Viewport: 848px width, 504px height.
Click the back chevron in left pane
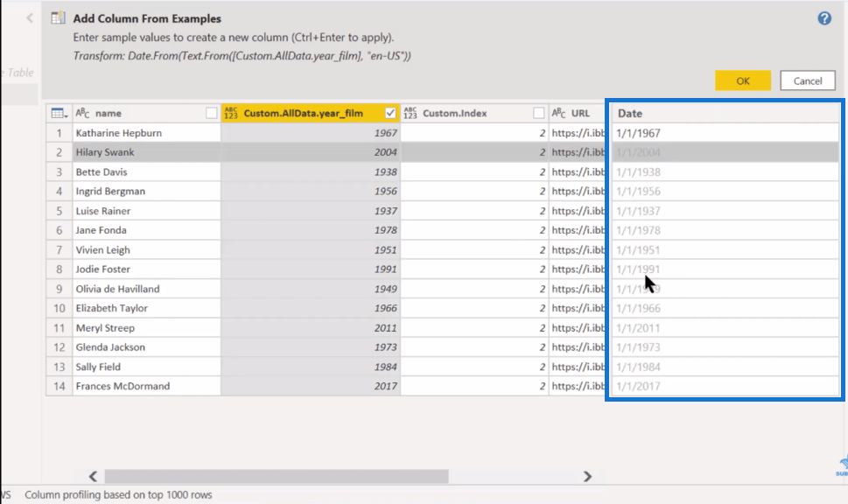pyautogui.click(x=30, y=18)
